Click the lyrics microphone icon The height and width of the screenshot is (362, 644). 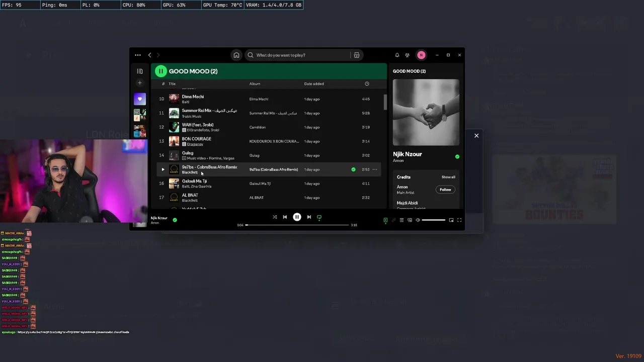(393, 220)
